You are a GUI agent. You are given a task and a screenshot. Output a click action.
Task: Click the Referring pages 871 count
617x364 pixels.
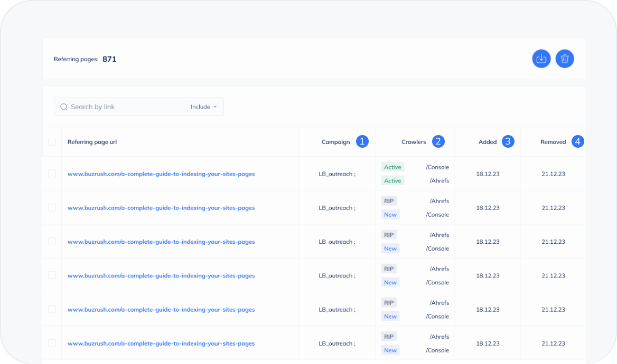(x=109, y=59)
